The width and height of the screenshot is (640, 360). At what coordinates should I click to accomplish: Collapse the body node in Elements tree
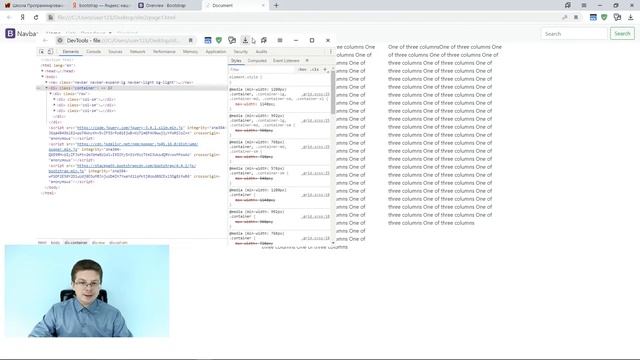42,77
